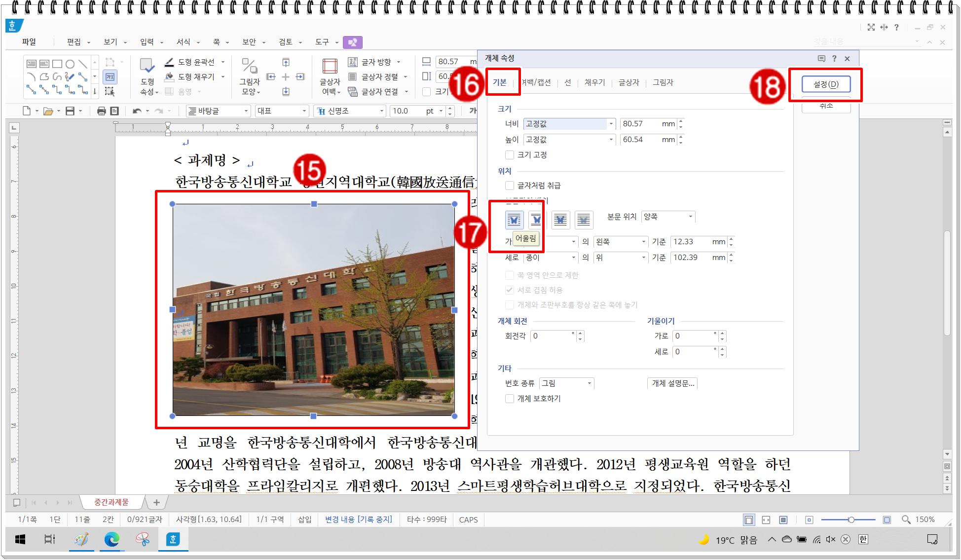Click the 설정(D) button
The height and width of the screenshot is (560, 961).
826,84
